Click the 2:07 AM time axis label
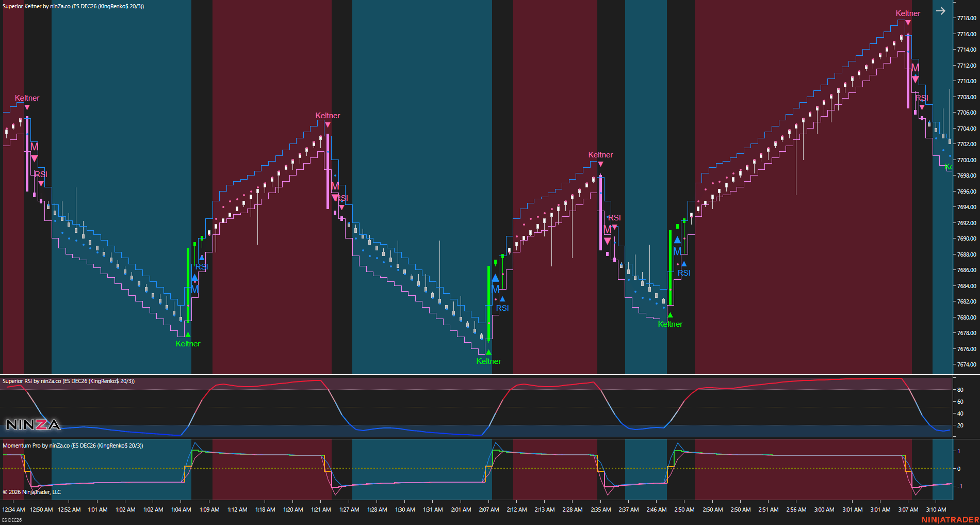 pos(489,510)
